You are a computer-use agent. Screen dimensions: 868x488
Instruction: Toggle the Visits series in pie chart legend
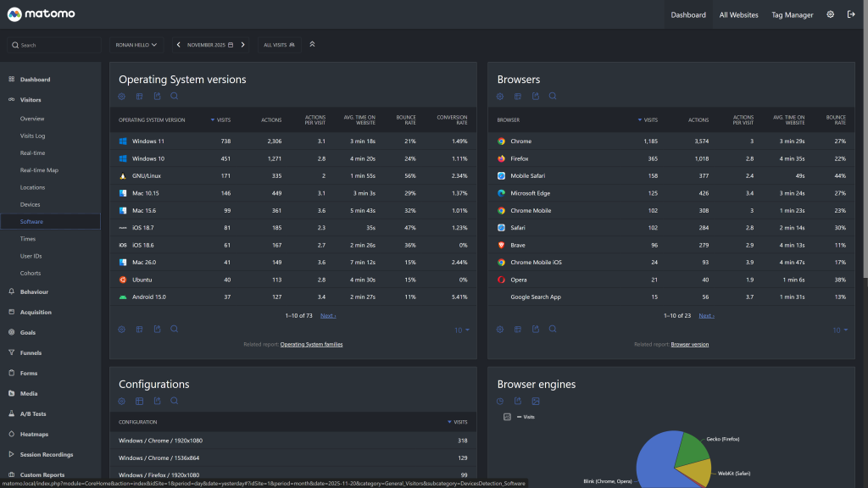pyautogui.click(x=507, y=417)
